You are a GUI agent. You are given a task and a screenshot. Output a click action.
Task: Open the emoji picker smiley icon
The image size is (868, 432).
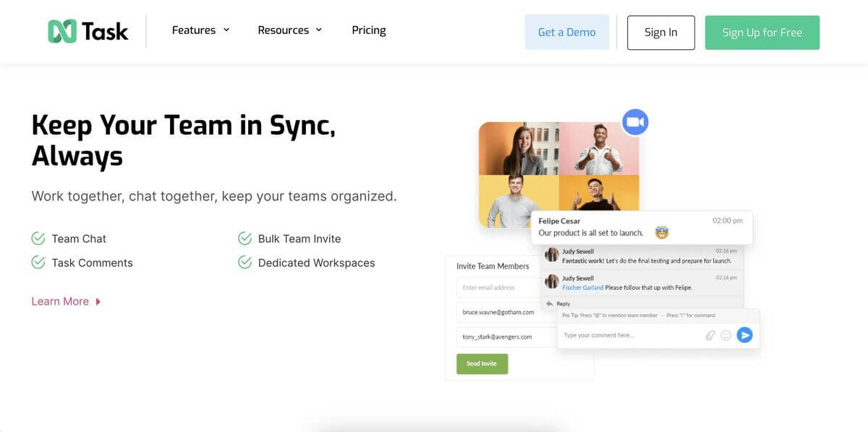click(x=726, y=335)
